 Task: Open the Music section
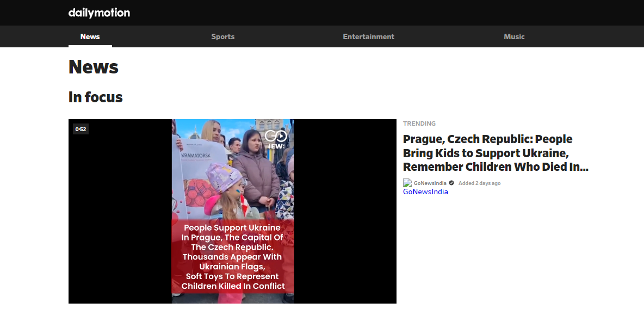[513, 36]
